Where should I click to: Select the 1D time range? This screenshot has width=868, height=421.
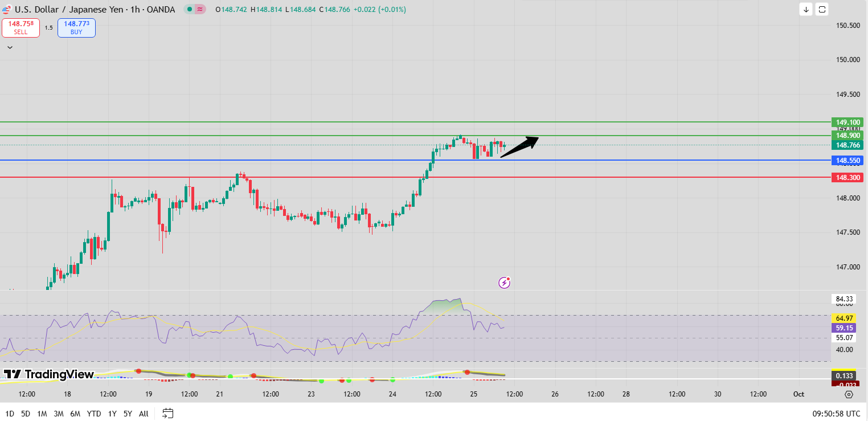(10, 414)
